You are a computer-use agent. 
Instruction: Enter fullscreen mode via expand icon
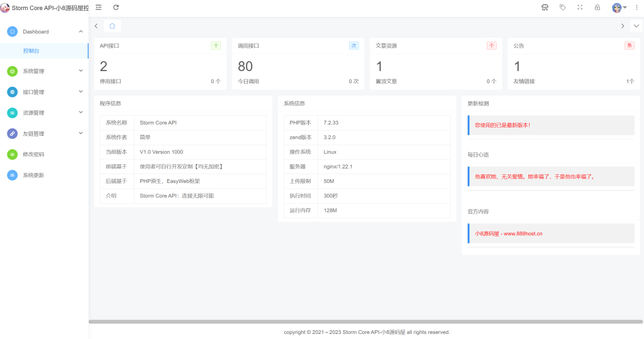[x=580, y=8]
